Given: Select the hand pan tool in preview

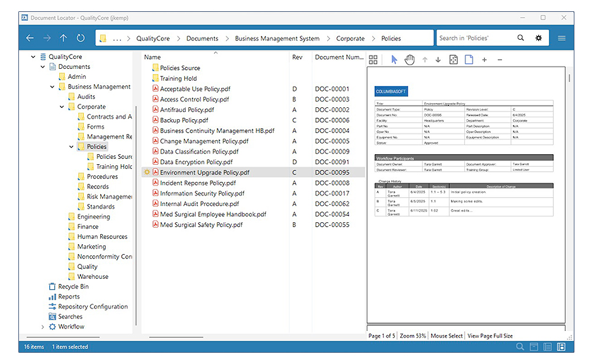Looking at the screenshot, I should [x=409, y=60].
